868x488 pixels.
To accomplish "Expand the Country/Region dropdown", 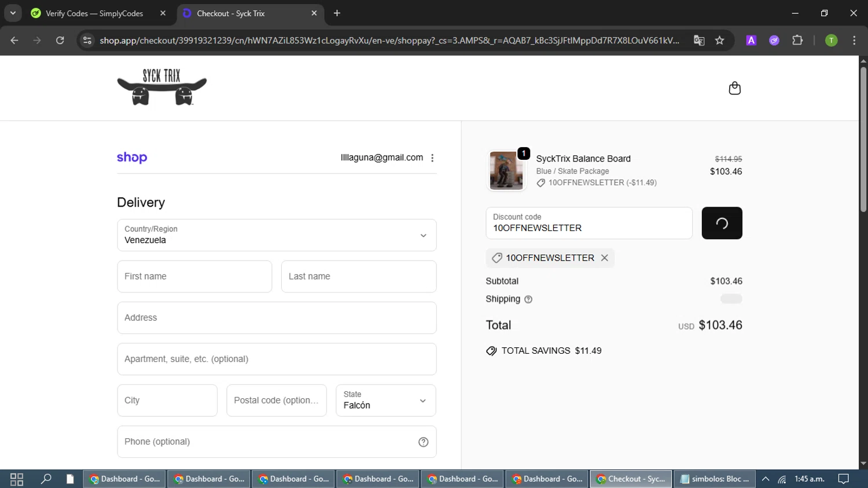I will click(x=277, y=235).
